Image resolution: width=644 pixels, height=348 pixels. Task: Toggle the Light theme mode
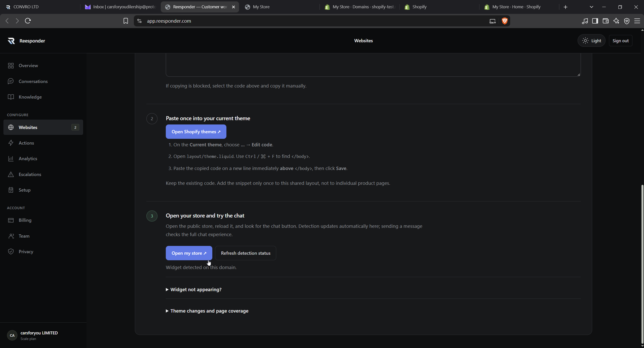pyautogui.click(x=591, y=41)
